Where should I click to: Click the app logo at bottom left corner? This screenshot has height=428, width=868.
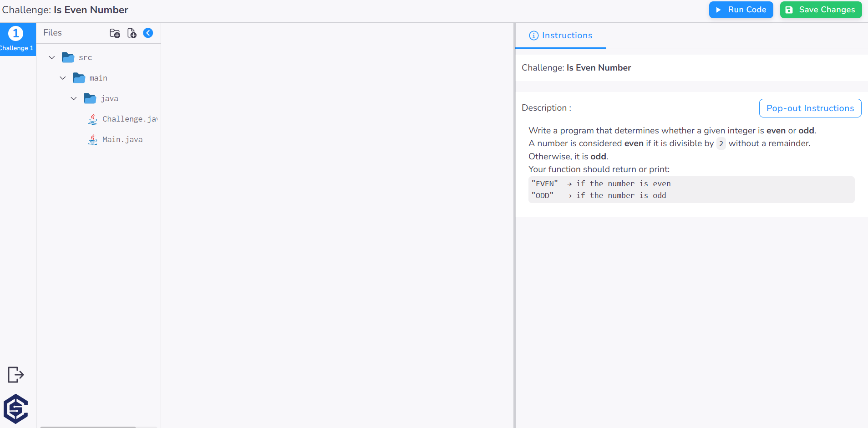point(15,408)
